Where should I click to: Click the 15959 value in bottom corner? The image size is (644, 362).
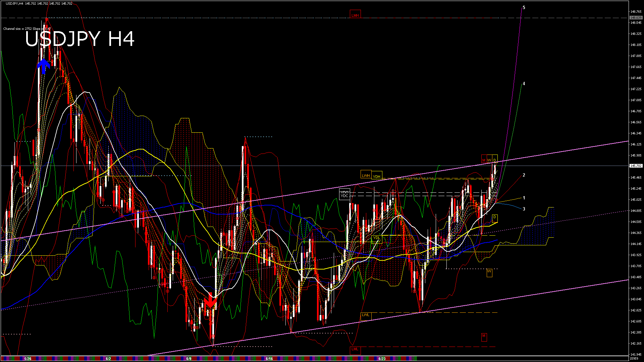634,359
